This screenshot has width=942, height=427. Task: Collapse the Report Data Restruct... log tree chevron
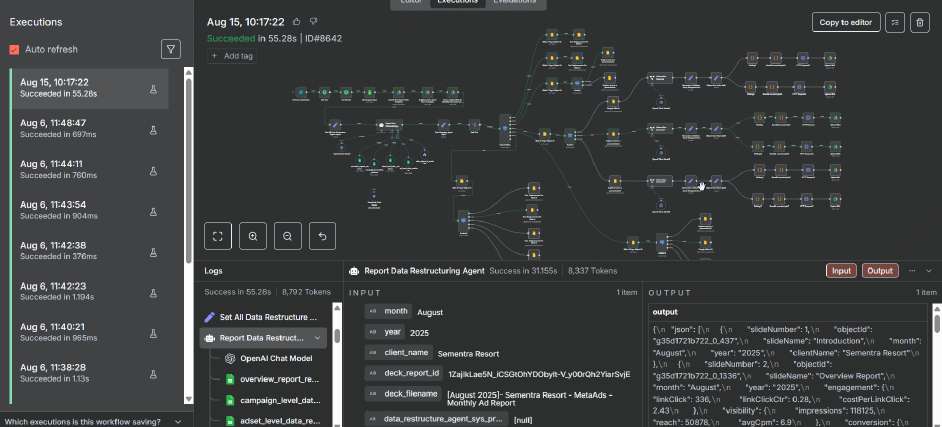pyautogui.click(x=318, y=338)
